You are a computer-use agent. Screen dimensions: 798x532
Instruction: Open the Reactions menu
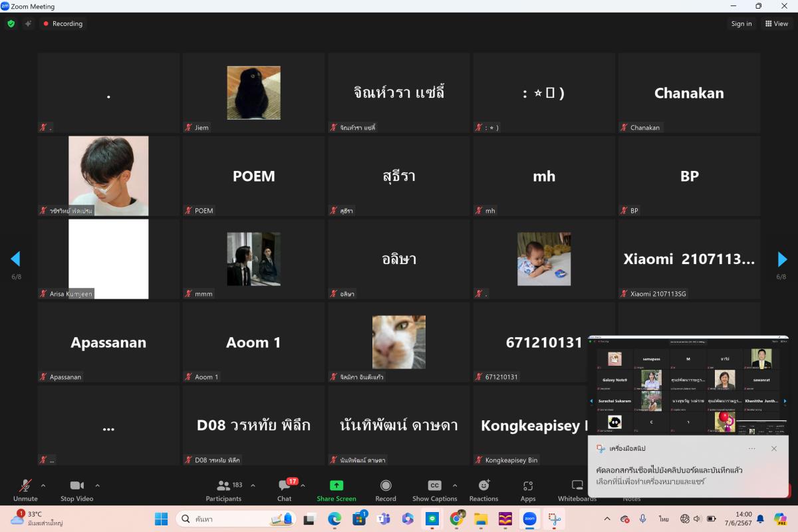483,490
